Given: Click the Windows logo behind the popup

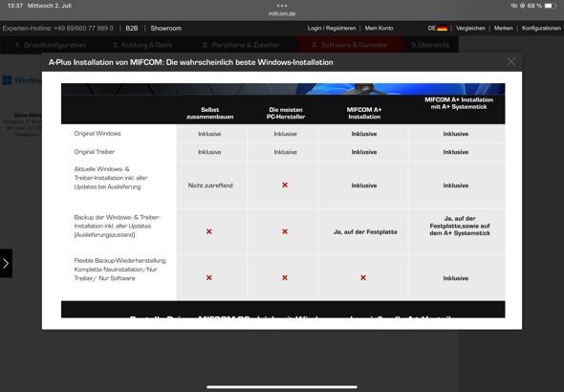Looking at the screenshot, I should (x=8, y=80).
